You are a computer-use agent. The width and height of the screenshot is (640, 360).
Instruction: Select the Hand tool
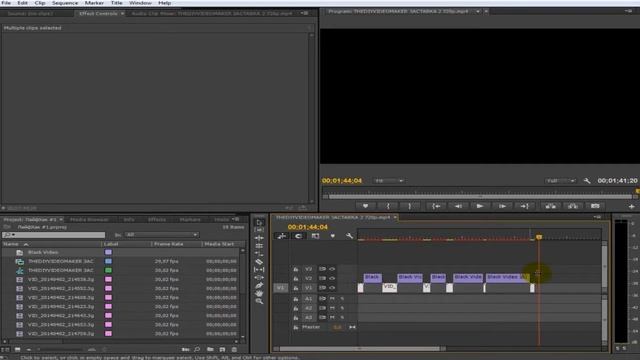coord(259,293)
